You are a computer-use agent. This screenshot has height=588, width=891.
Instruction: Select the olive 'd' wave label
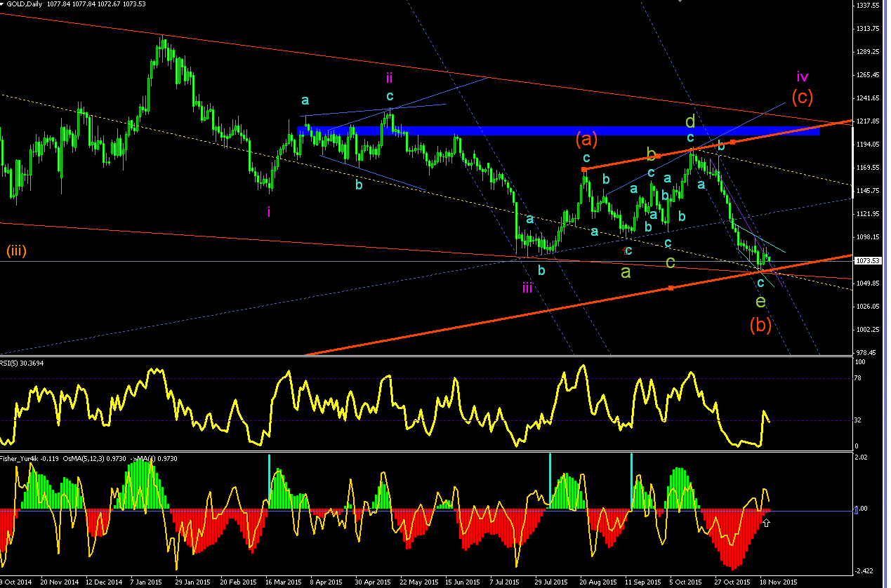tap(690, 122)
